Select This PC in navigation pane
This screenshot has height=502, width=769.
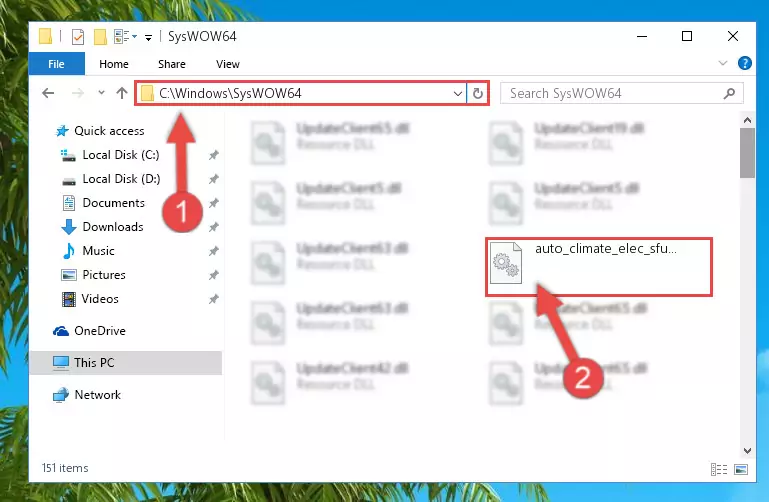(126, 363)
